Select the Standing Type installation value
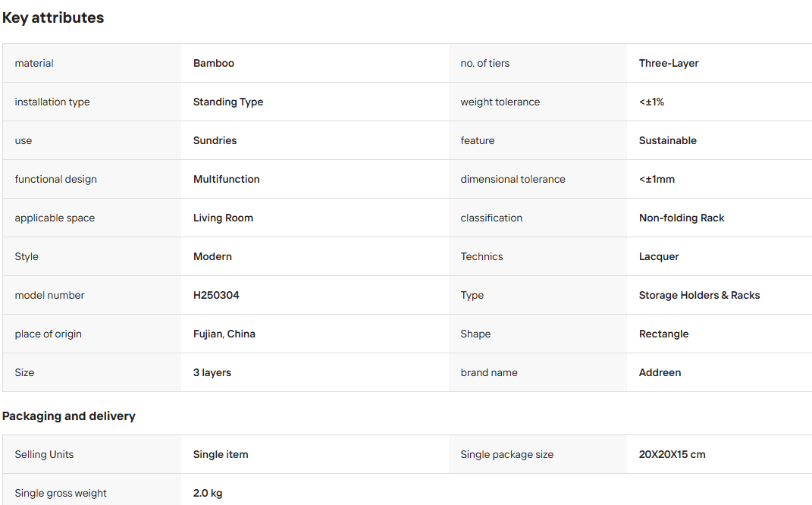Viewport: 812px width, 505px height. 228,102
